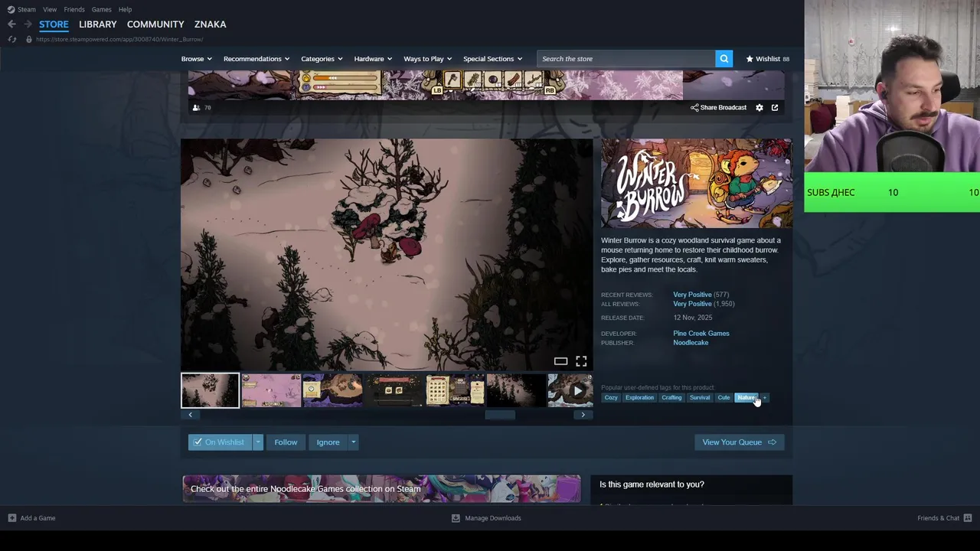The height and width of the screenshot is (551, 980).
Task: Switch to the LIBRARY tab
Action: [98, 24]
